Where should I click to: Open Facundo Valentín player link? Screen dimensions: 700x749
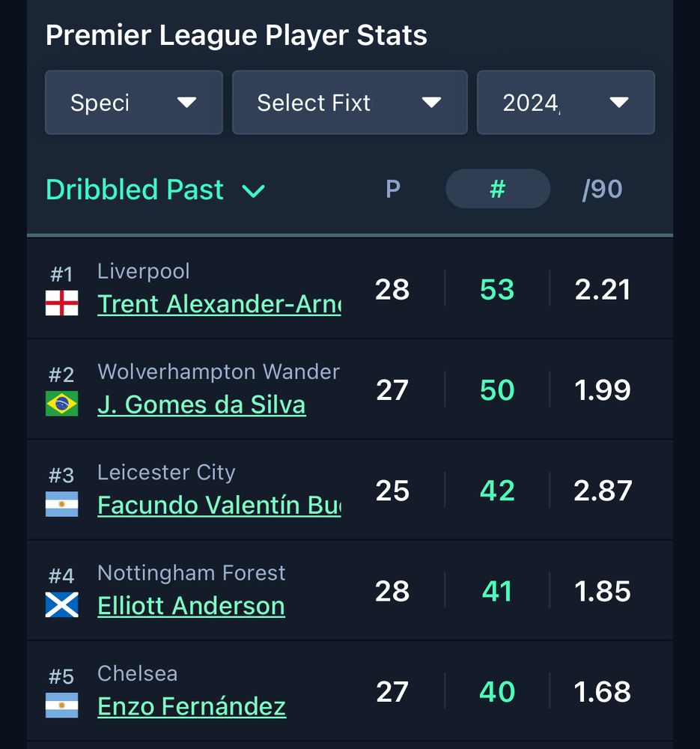coord(219,505)
